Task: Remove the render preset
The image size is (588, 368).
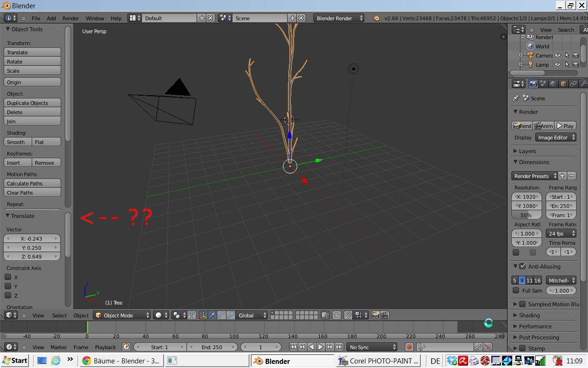Action: click(571, 176)
